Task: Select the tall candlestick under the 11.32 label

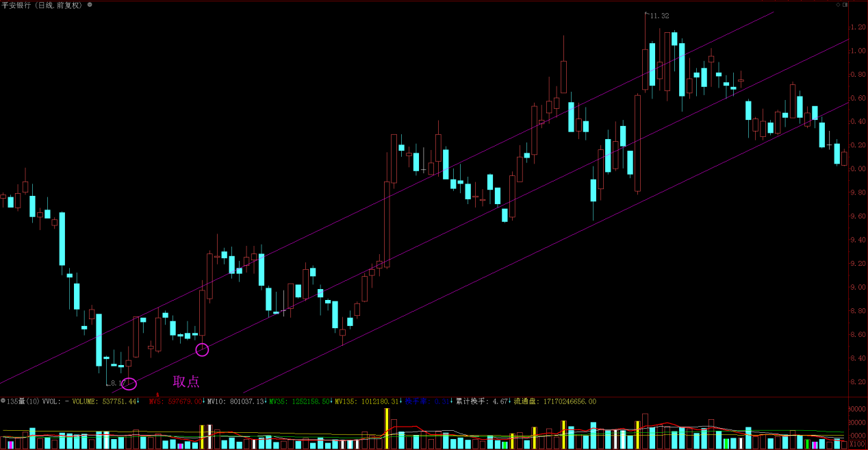Action: point(645,51)
